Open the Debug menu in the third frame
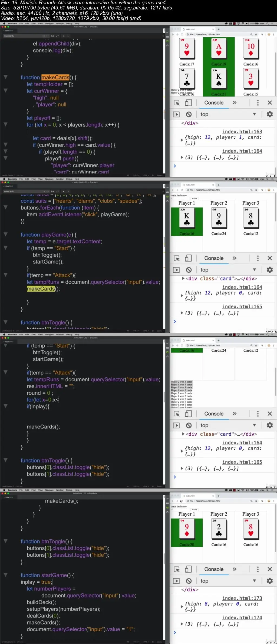 point(69,335)
